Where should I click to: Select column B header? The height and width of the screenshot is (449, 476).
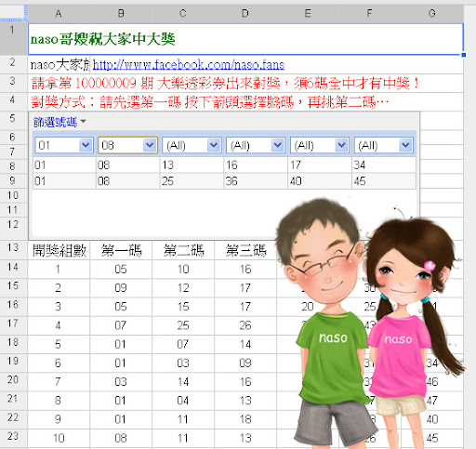click(x=121, y=14)
